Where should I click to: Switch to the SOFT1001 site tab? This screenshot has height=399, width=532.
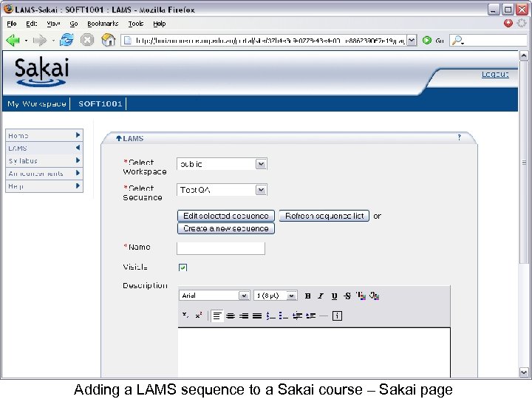[x=100, y=104]
